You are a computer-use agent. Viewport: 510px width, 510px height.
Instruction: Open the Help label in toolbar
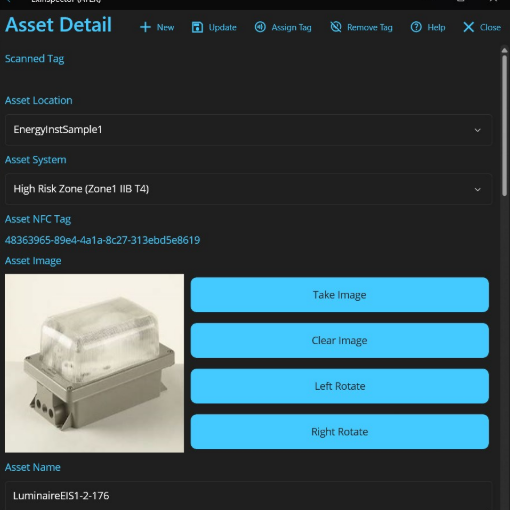pyautogui.click(x=436, y=27)
